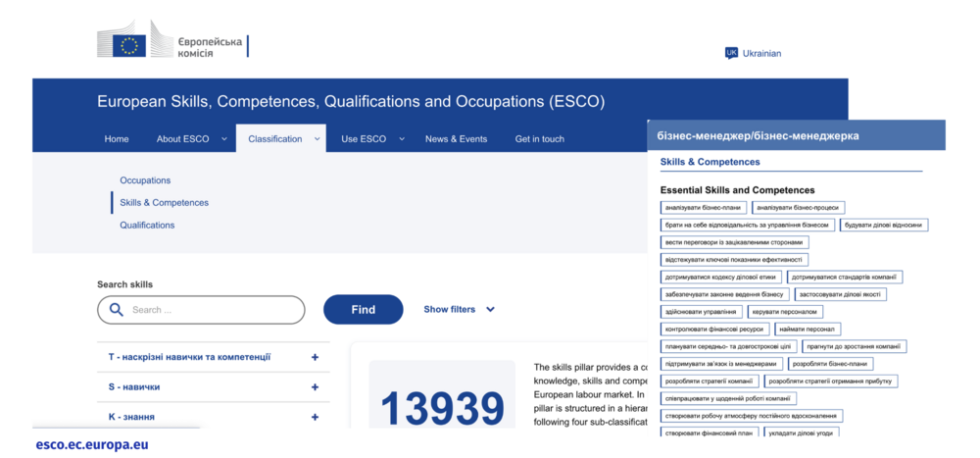Select the розробляти стратегії компанії tag
The image size is (980, 458).
pyautogui.click(x=710, y=382)
